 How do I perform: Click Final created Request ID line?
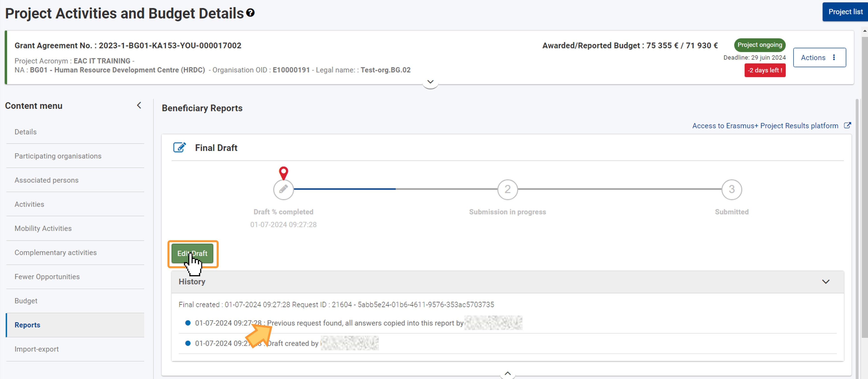336,305
